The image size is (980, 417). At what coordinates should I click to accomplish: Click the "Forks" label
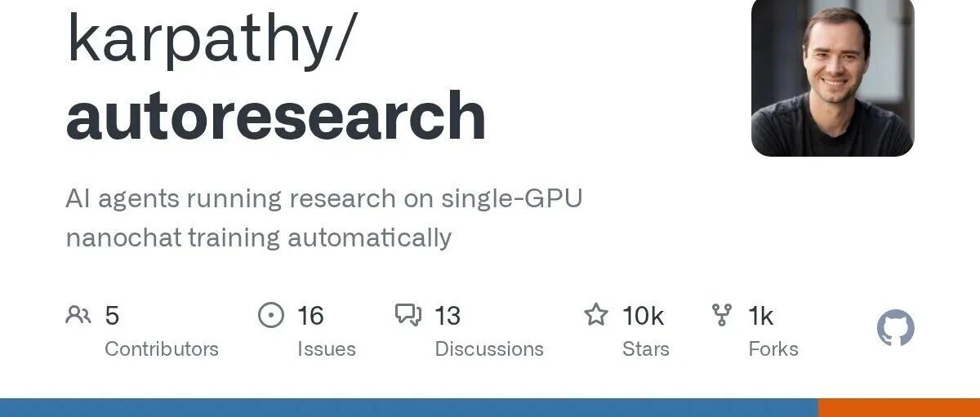(773, 349)
